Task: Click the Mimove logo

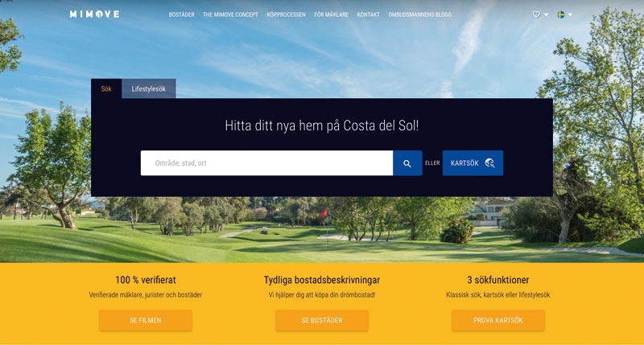Action: (x=94, y=14)
